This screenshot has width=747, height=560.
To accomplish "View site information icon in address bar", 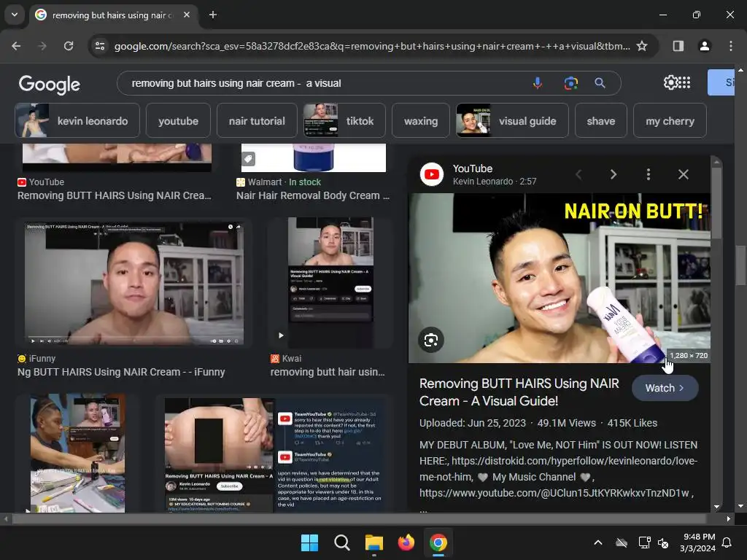I will coord(100,46).
